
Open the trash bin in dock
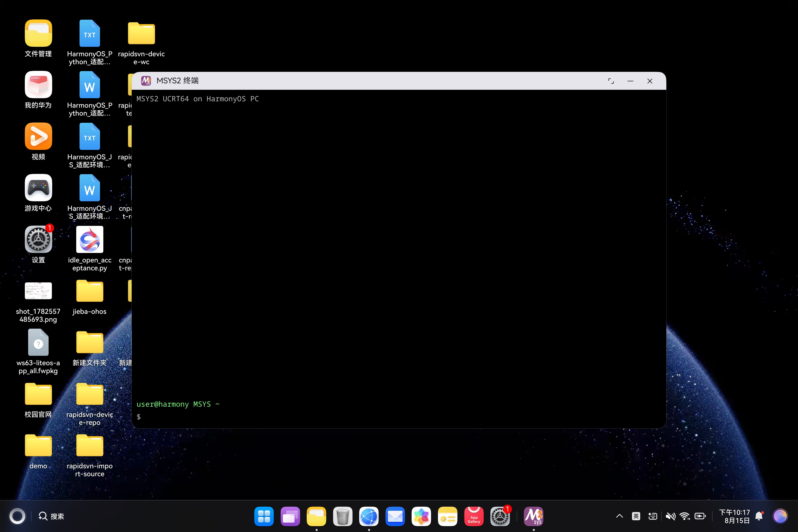[343, 516]
